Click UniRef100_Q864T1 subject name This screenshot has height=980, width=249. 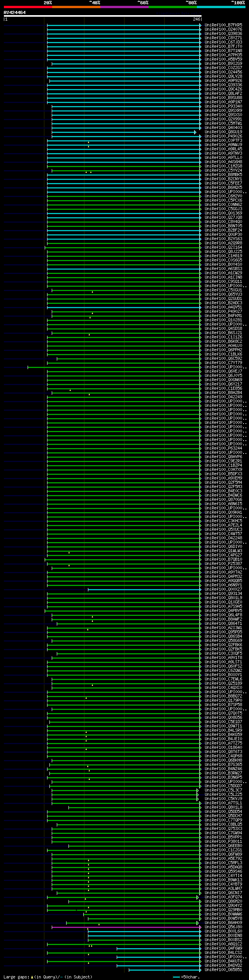coord(223,624)
